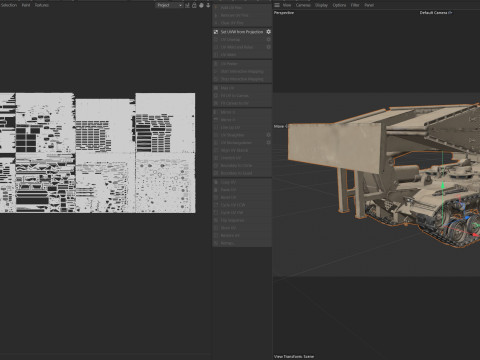Click the Mirror V icon
Viewport: 480px width, 360px height.
click(x=216, y=120)
